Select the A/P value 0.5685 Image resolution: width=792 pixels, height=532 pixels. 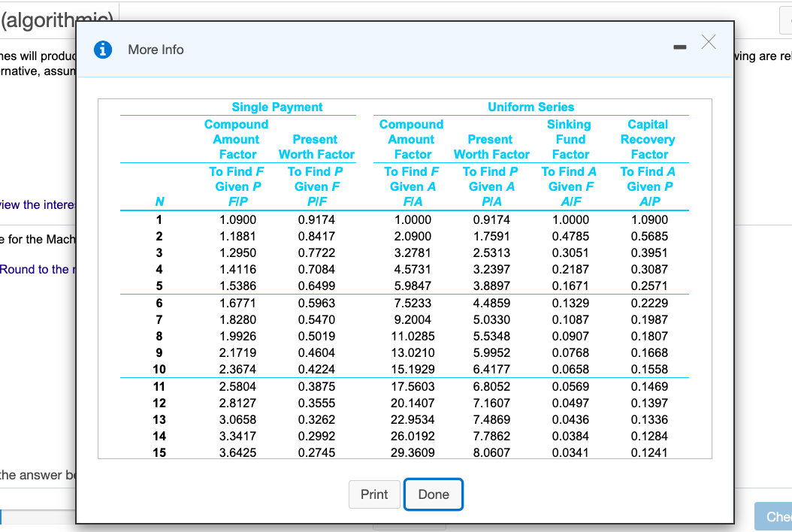click(x=649, y=237)
